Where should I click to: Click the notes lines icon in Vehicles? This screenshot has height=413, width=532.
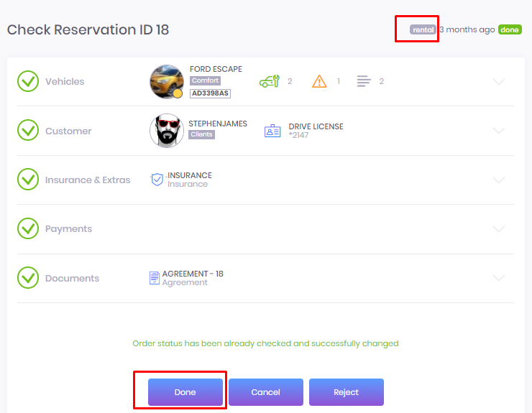pos(364,81)
